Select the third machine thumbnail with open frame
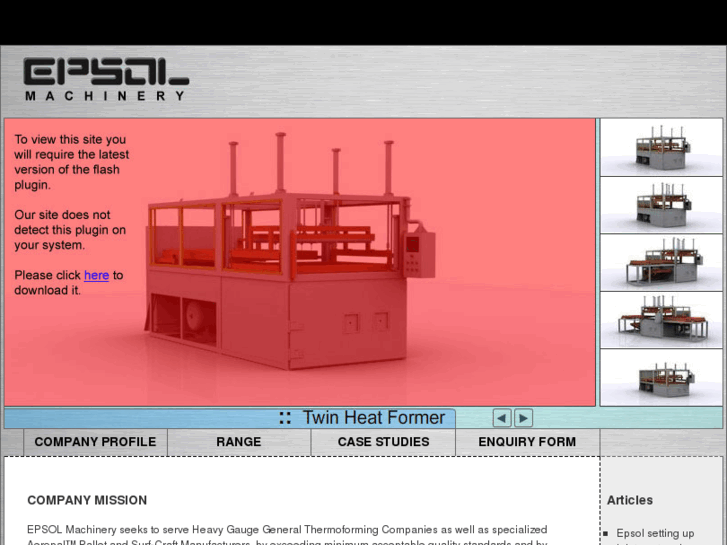This screenshot has height=545, width=727. pos(661,263)
